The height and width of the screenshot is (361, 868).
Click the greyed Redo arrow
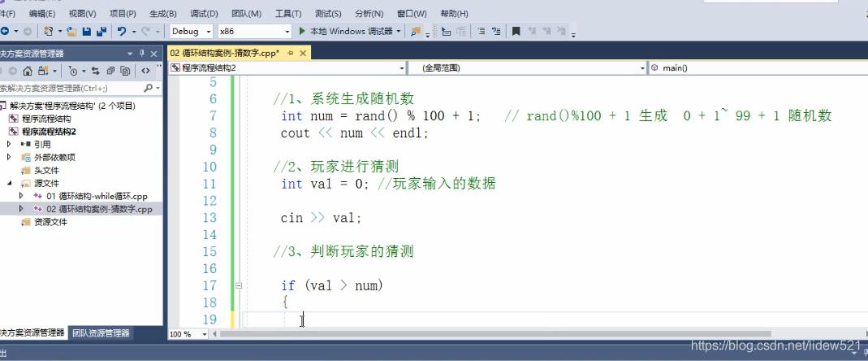click(x=145, y=32)
